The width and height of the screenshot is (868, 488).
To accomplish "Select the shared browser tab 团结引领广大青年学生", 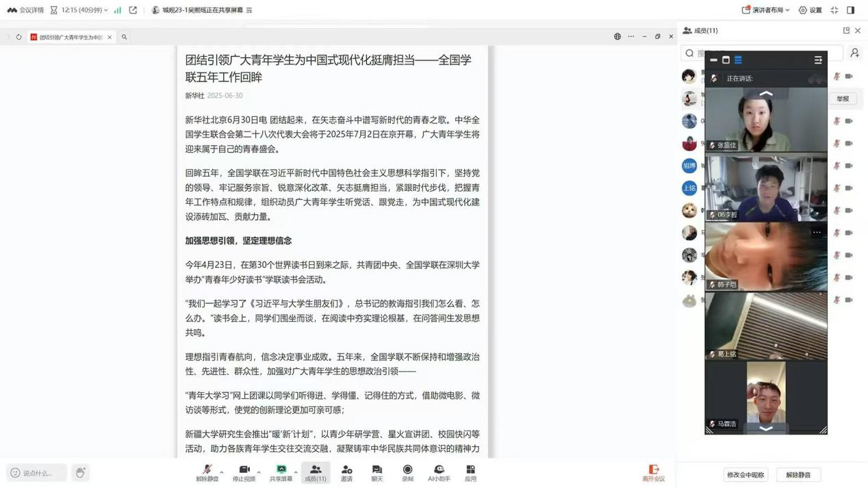I will (70, 37).
